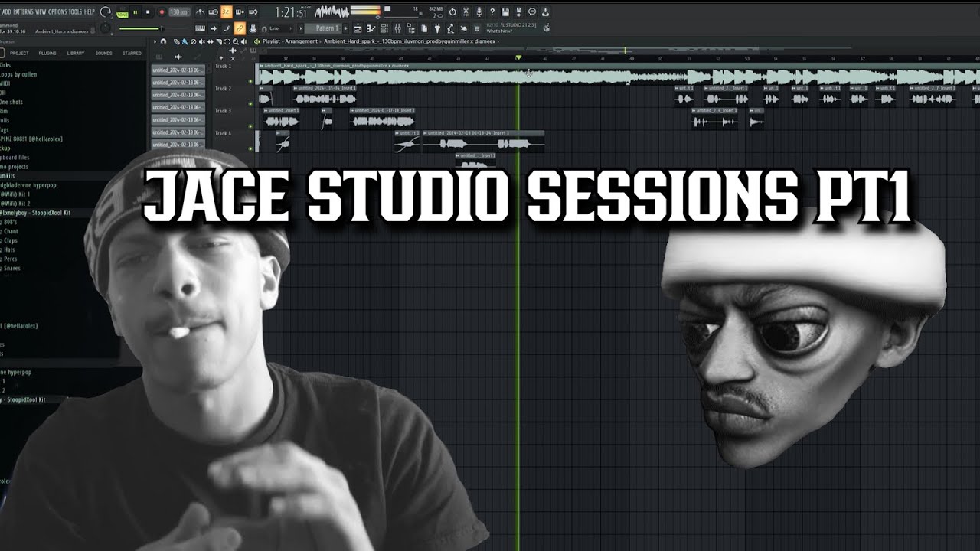Click the audio waveform icon in picker panel
The height and width of the screenshot is (551, 980).
pos(178,57)
